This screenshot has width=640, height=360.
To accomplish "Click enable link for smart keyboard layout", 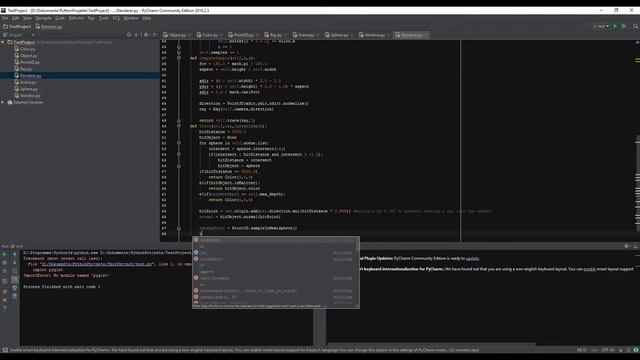I will coord(589,269).
